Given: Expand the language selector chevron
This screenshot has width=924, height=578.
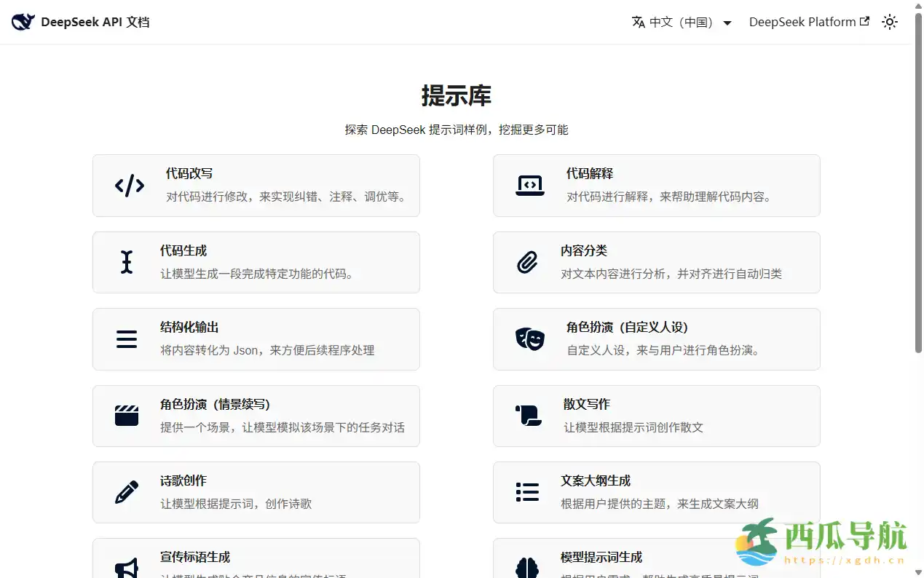Looking at the screenshot, I should (727, 23).
